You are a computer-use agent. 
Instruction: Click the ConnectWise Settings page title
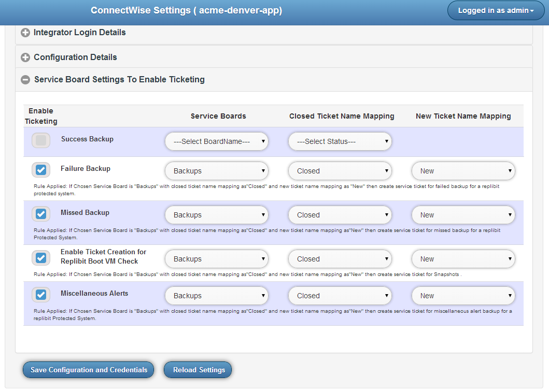click(186, 10)
